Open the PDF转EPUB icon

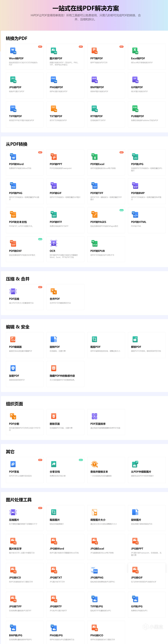(94, 243)
